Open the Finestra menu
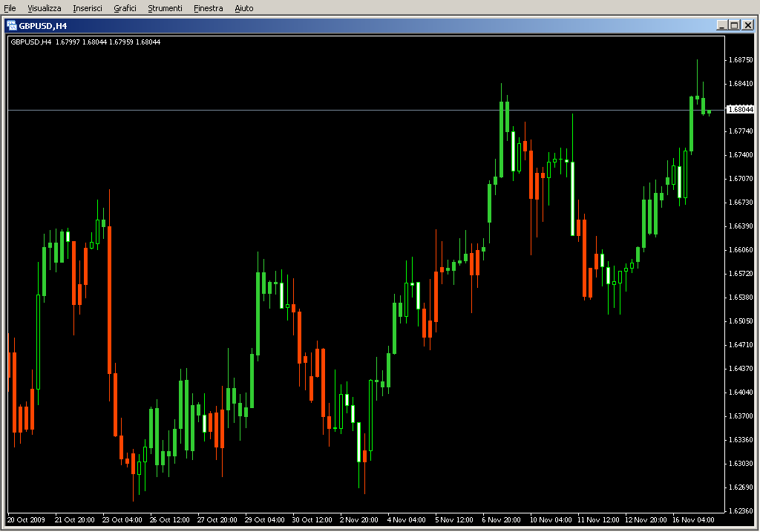 (209, 8)
